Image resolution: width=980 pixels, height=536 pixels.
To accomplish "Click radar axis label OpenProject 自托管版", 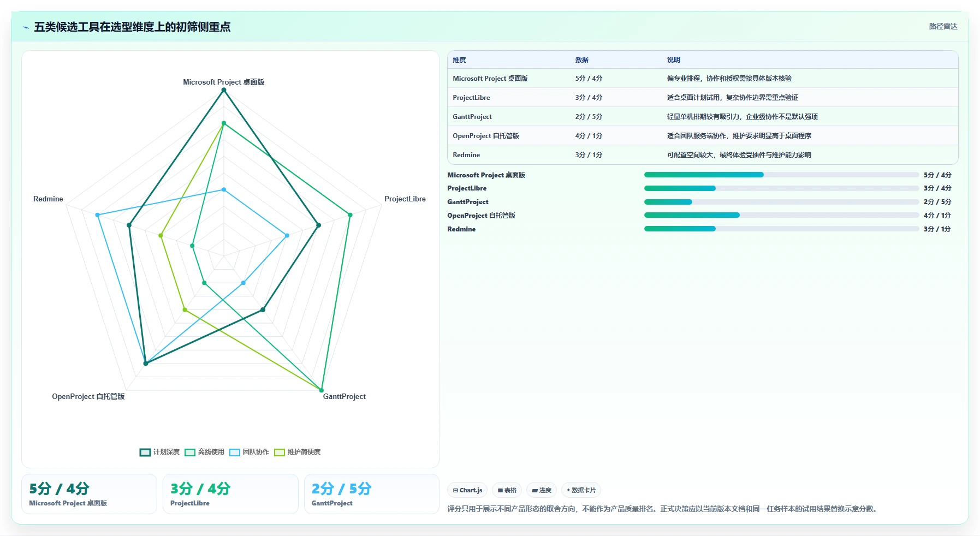I will click(88, 396).
